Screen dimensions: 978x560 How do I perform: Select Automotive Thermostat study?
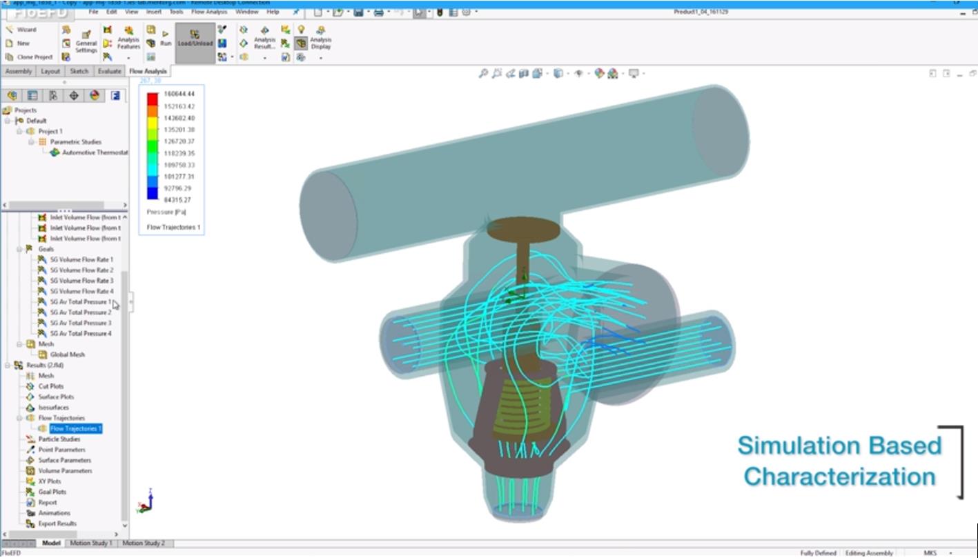88,152
